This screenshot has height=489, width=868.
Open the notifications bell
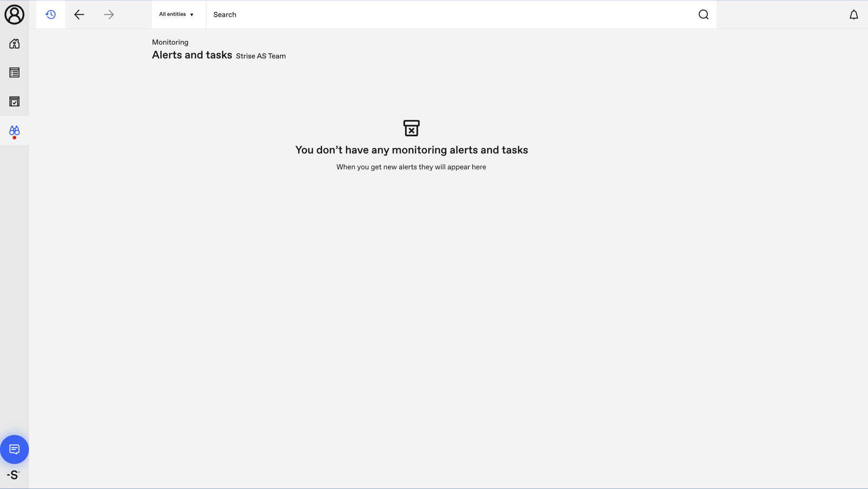[x=854, y=15]
